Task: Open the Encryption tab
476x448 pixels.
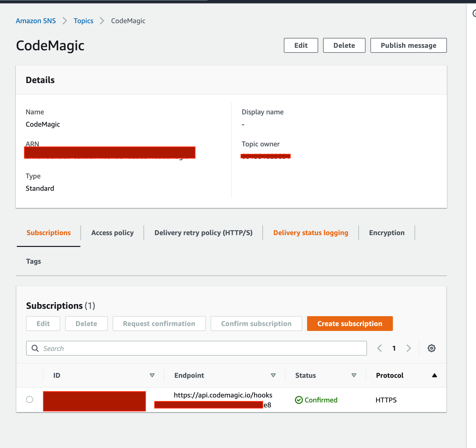Action: click(387, 233)
